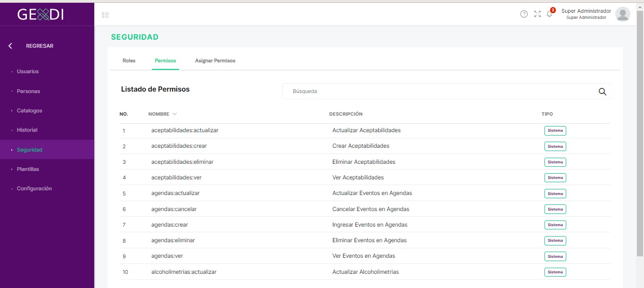This screenshot has height=288, width=644.
Task: Click the user avatar picture
Action: 623,14
